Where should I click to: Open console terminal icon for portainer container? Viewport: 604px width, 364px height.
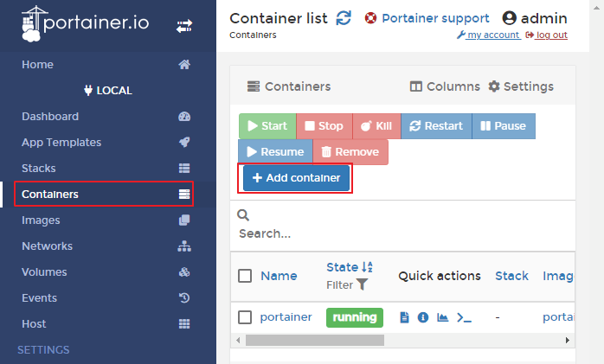point(464,318)
